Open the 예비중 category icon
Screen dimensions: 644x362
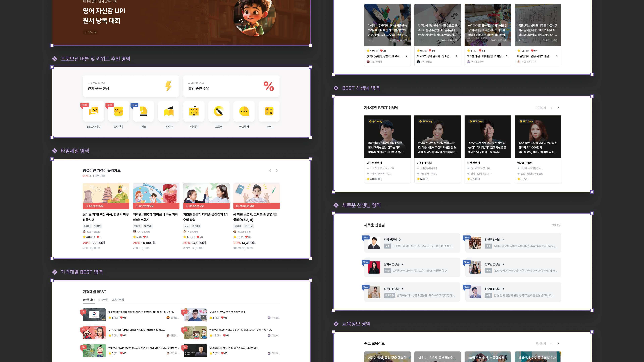194,111
